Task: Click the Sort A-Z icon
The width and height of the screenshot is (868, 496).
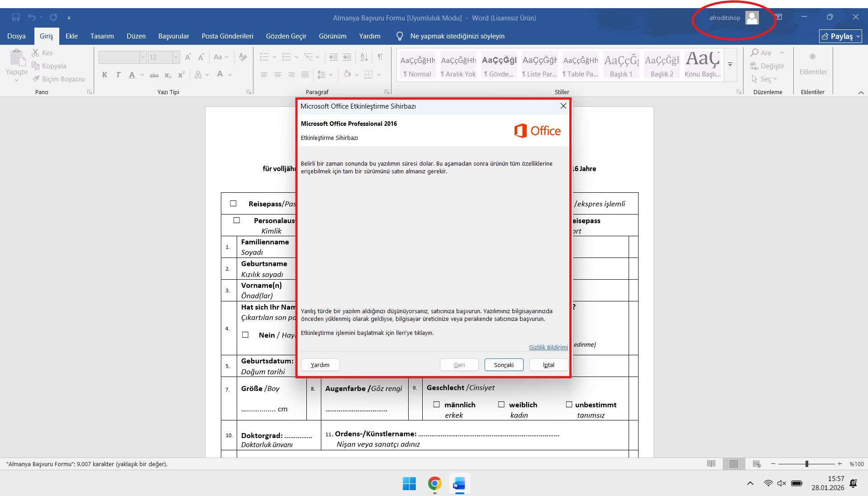Action: click(364, 57)
